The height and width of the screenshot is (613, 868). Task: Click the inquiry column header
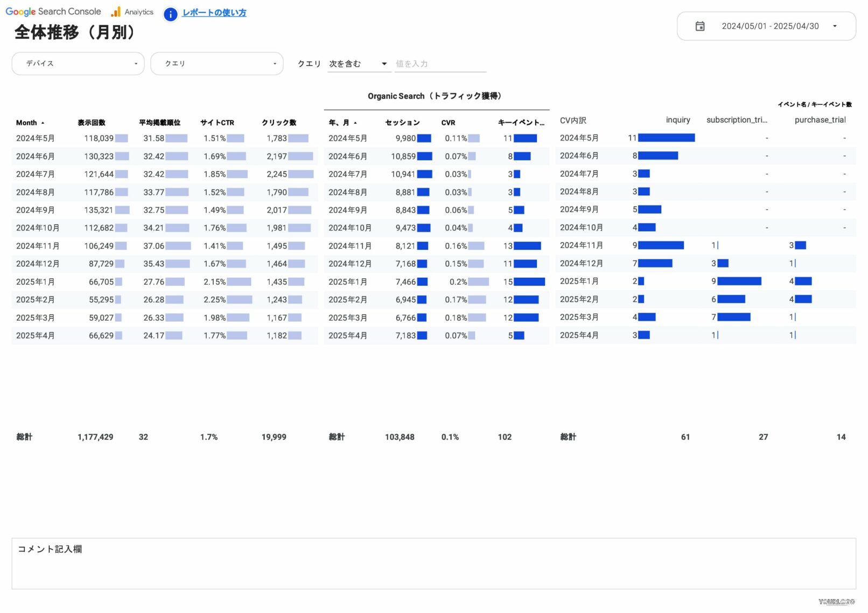click(x=677, y=120)
